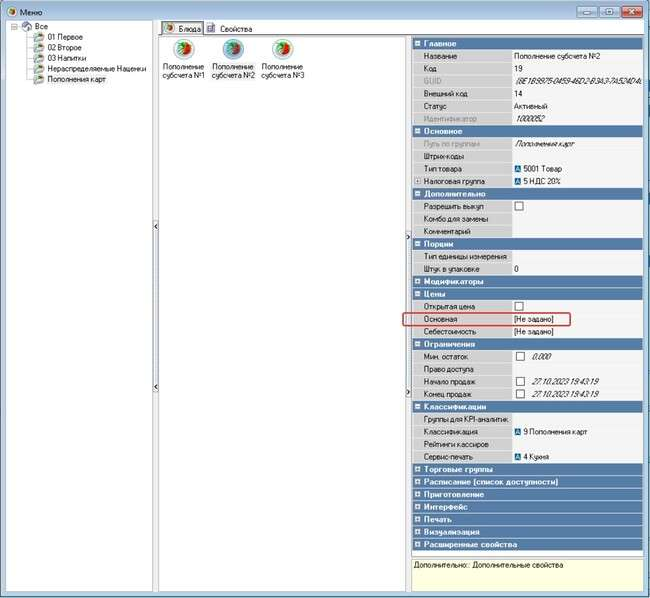Click the reference icon beside 4 Кухня

518,456
